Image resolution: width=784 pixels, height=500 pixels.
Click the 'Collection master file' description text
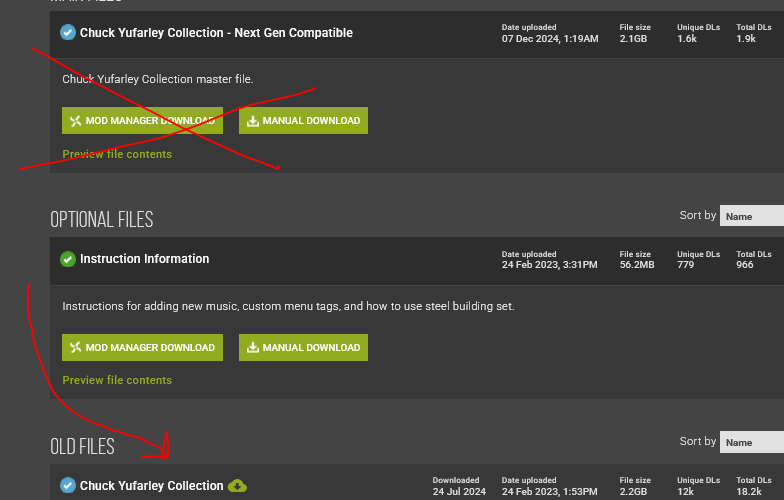click(157, 79)
